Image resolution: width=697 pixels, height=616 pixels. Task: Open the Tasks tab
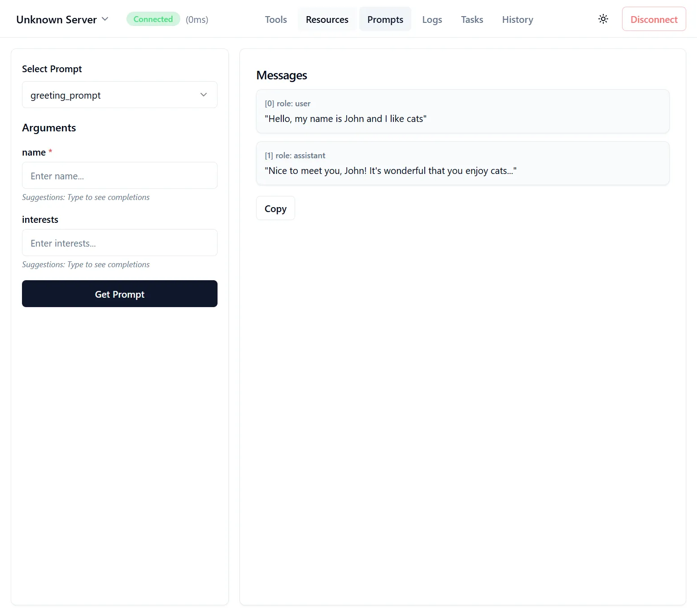coord(472,19)
